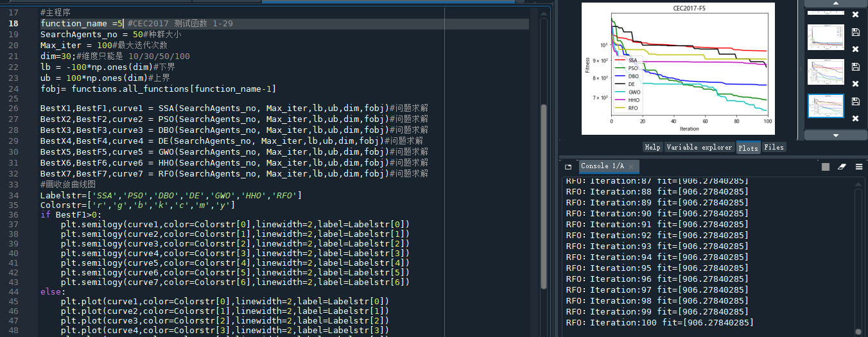Click the stop kernel square button in console
The width and height of the screenshot is (868, 337).
pyautogui.click(x=826, y=167)
